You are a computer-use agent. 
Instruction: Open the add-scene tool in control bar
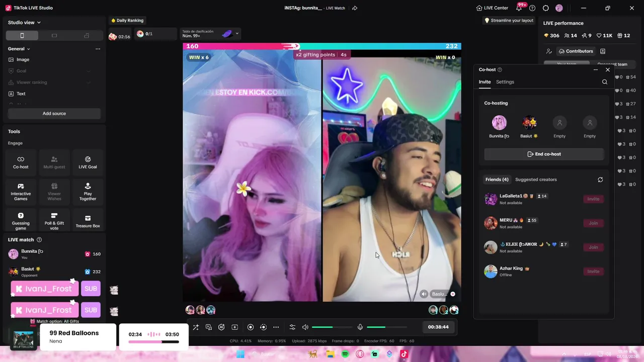(x=234, y=327)
